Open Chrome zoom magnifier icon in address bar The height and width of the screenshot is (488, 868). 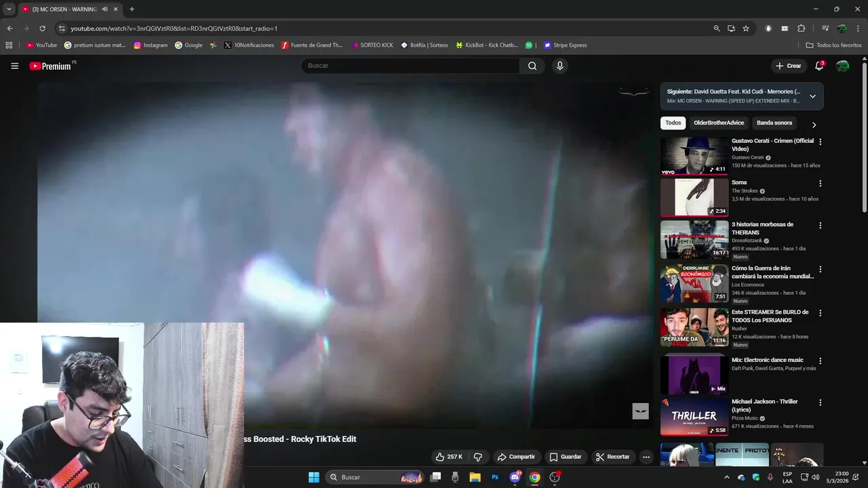tap(717, 28)
